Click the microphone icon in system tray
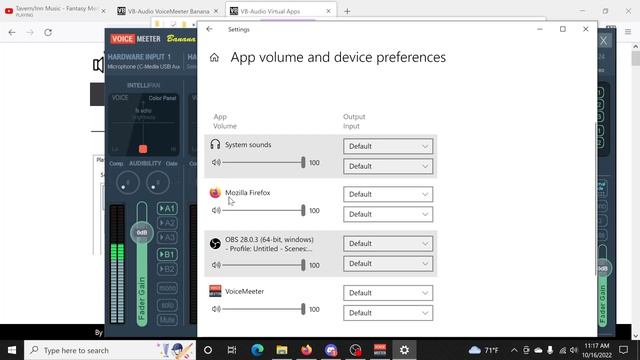This screenshot has width=640, height=360. tap(550, 350)
